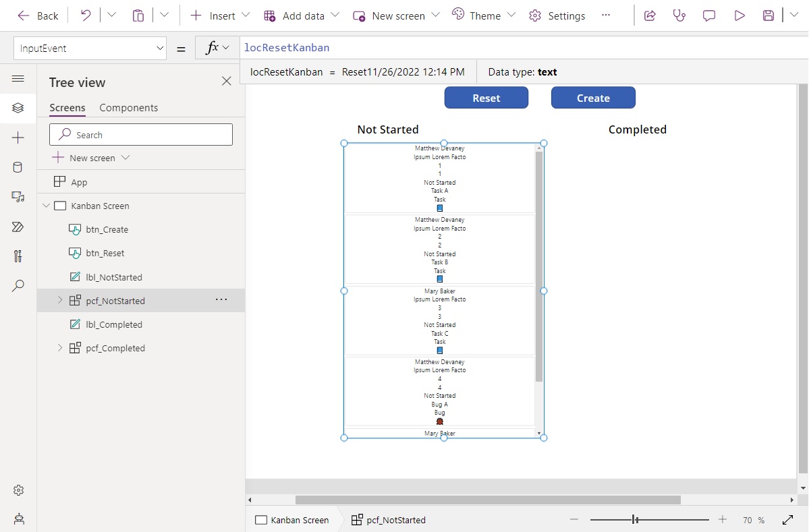809x532 pixels.
Task: Click the Undo icon in the toolbar
Action: (x=85, y=15)
